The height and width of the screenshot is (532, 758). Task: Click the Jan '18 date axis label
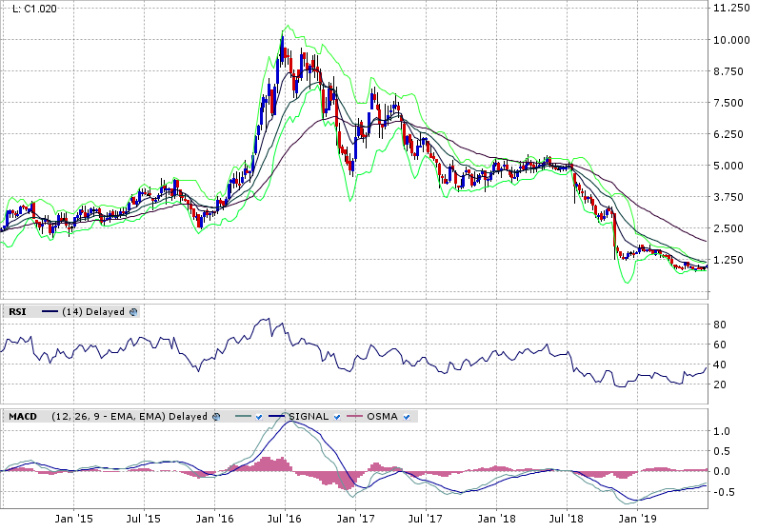click(496, 519)
